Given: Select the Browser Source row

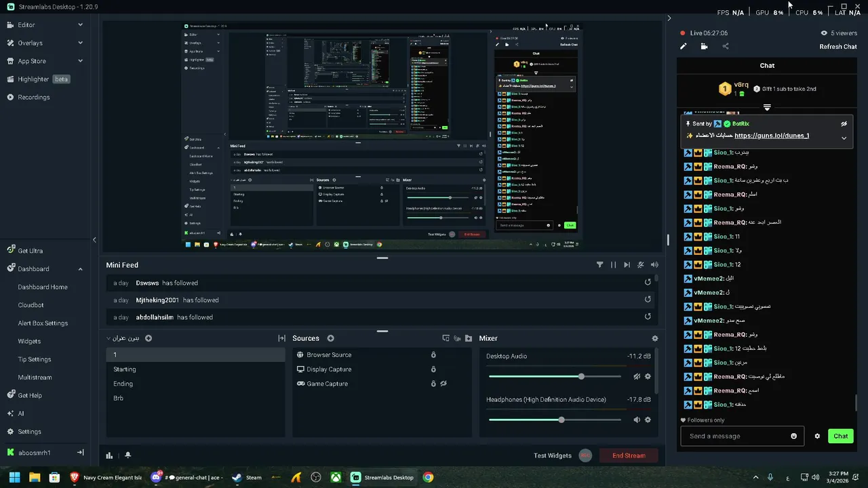Looking at the screenshot, I should [382, 354].
